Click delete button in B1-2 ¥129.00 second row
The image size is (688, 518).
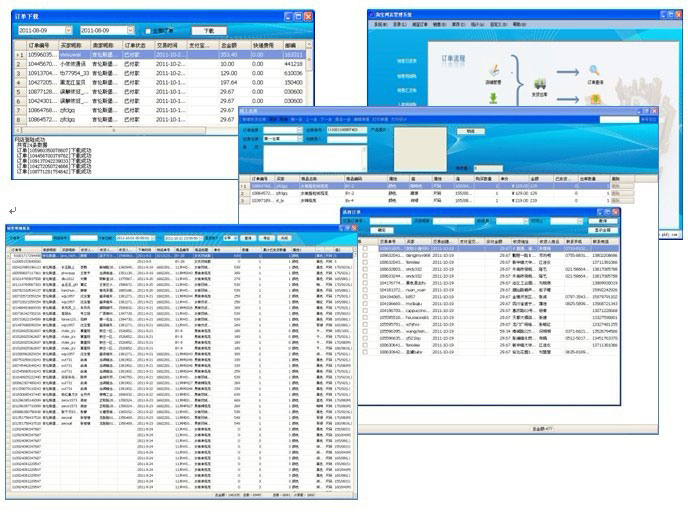(x=622, y=193)
